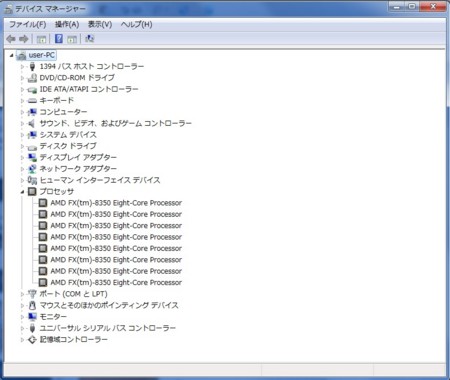Image resolution: width=450 pixels, height=380 pixels.
Task: Expand the IDE ATA/ATAPI コントローラー node
Action: coord(22,89)
